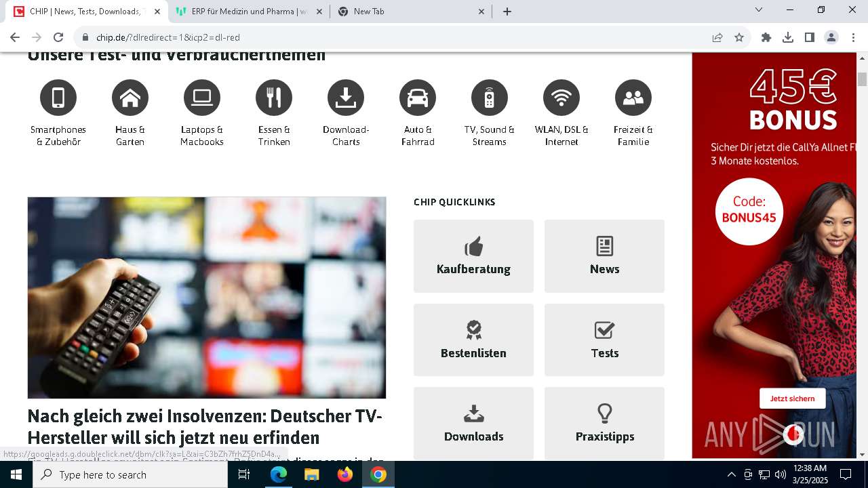Open the Downloads quicklink tile

click(473, 424)
